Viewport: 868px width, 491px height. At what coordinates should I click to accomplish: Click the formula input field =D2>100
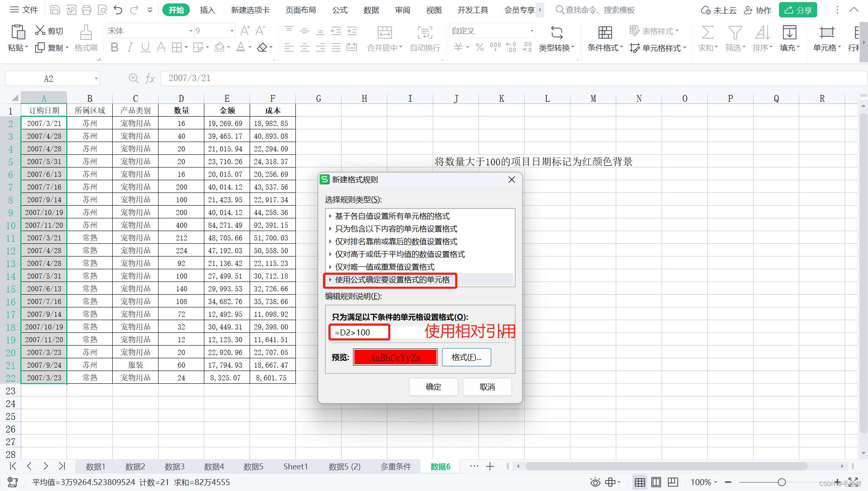[x=359, y=332]
